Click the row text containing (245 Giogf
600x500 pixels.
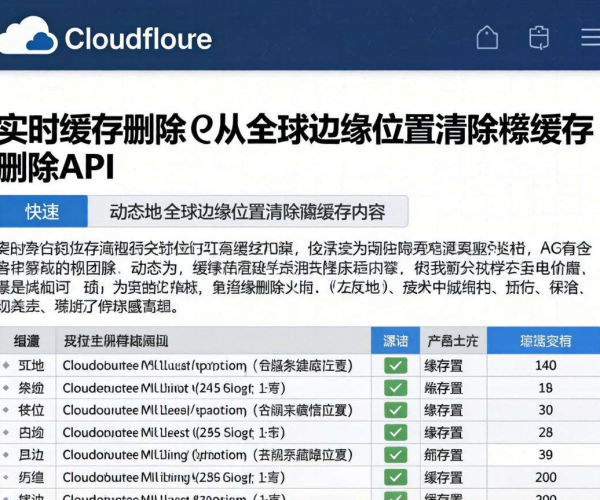(x=174, y=388)
